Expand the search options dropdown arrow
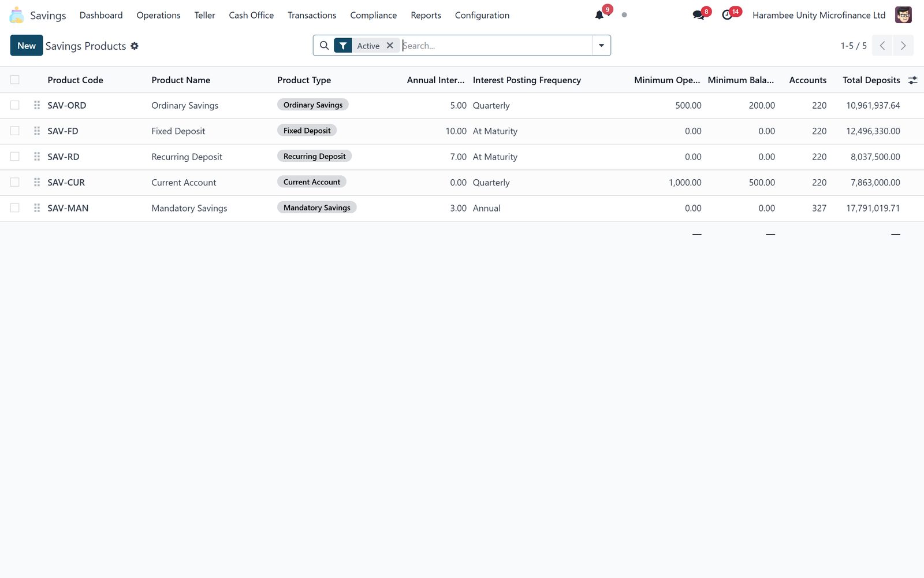The height and width of the screenshot is (578, 924). click(x=601, y=46)
